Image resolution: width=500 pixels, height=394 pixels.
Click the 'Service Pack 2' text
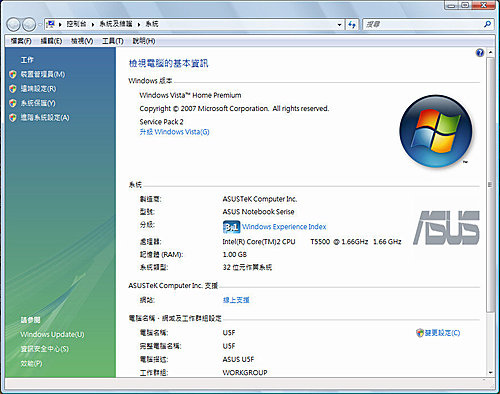coord(161,122)
